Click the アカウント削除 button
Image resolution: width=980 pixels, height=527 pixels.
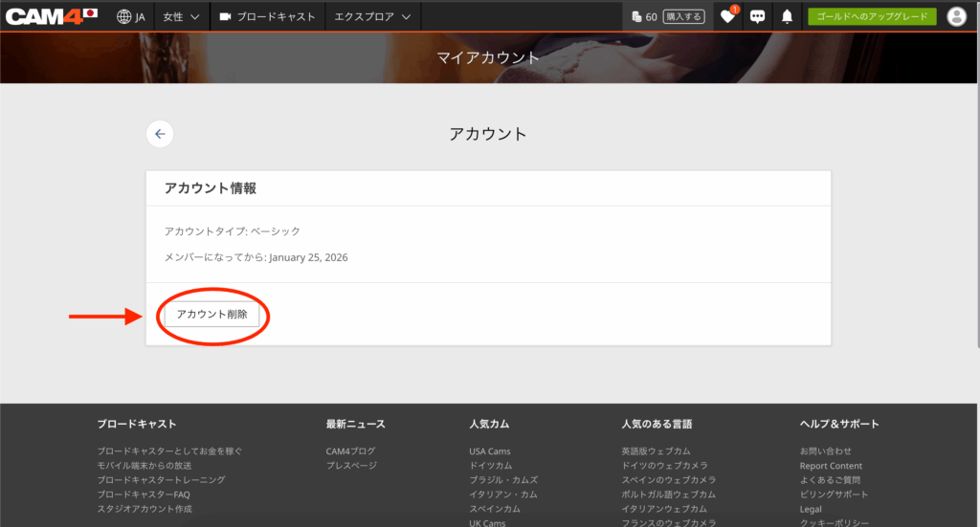212,314
